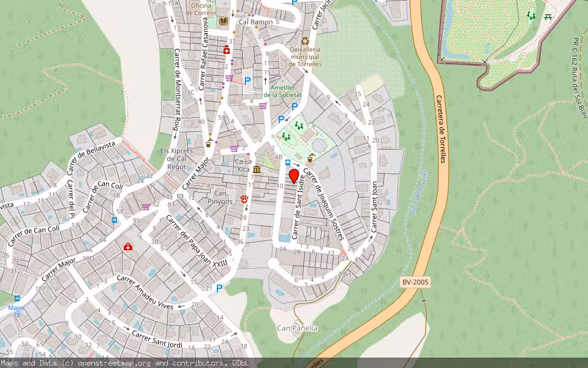Select the upper playground icon in the green square
588x368 pixels.
[298, 125]
